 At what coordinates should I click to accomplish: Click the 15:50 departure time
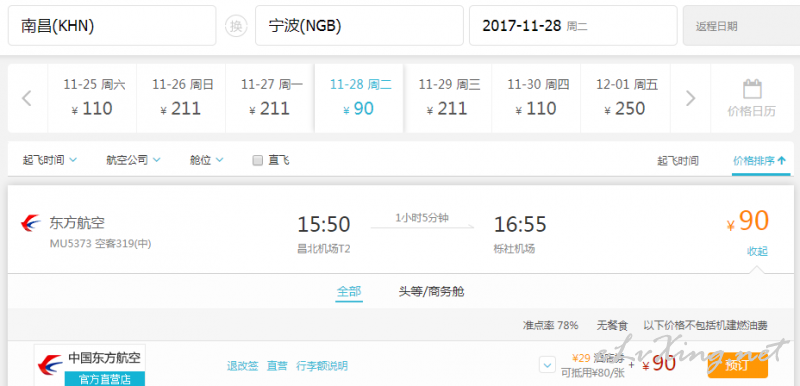(x=324, y=224)
